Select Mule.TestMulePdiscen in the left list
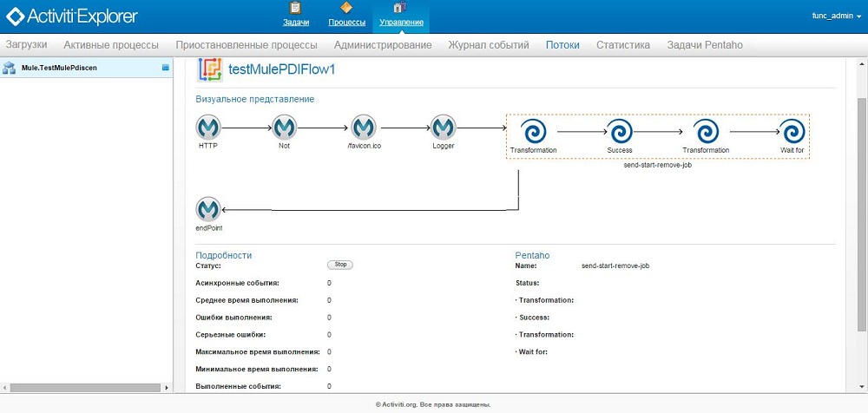 tap(60, 67)
